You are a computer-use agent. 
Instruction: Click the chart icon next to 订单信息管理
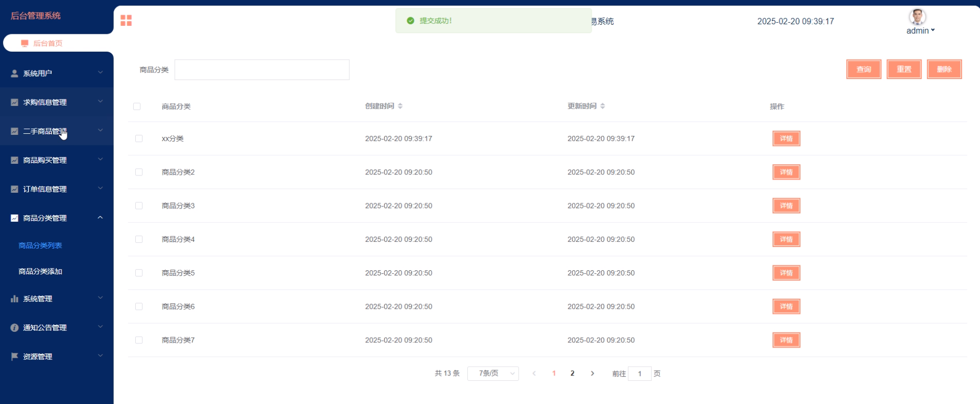click(15, 189)
